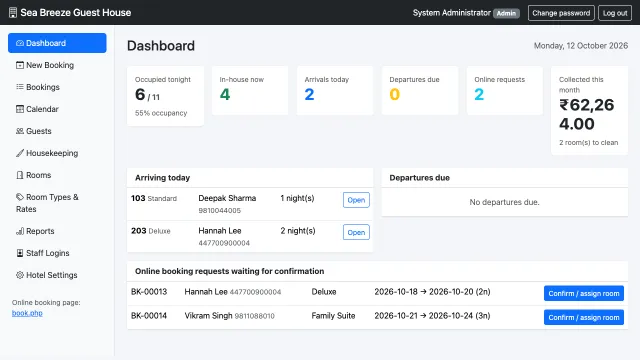The width and height of the screenshot is (640, 360).
Task: Click the Hotel Settings gear icon
Action: pyautogui.click(x=20, y=275)
